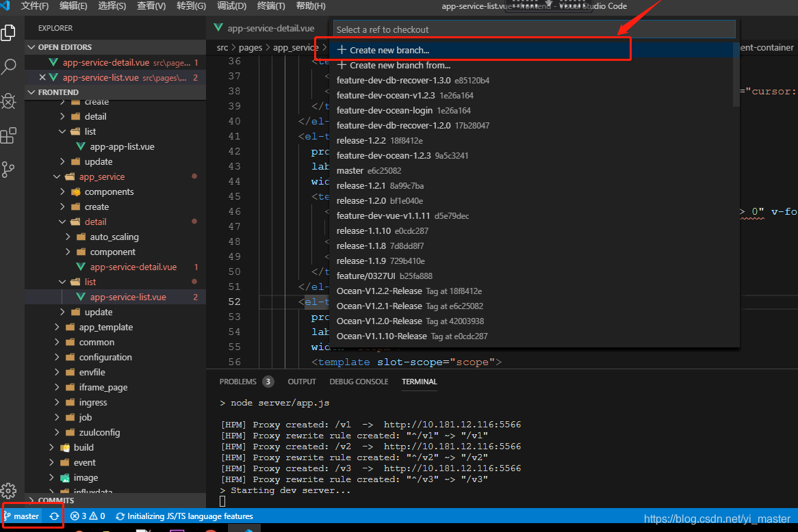Open the Source Control view icon
The width and height of the screenshot is (798, 532).
click(x=9, y=170)
